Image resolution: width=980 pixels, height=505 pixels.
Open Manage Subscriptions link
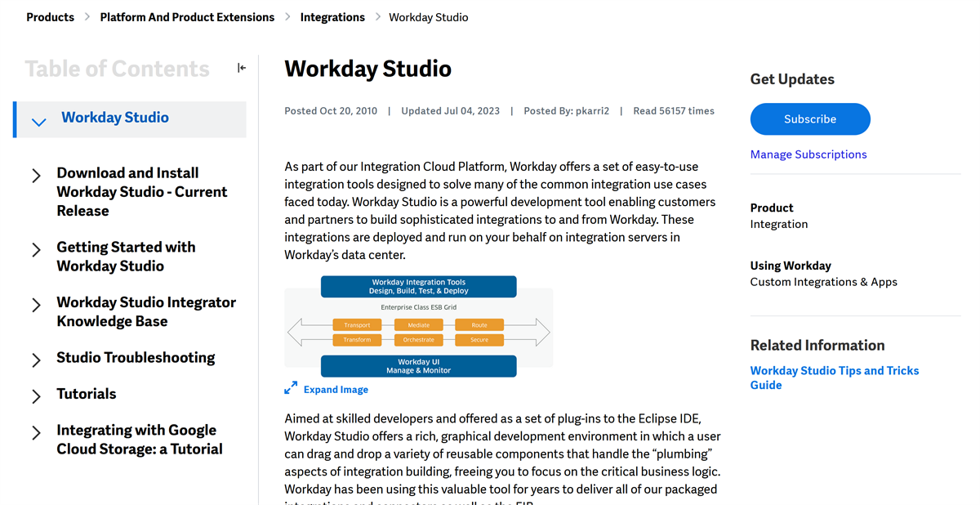[808, 154]
